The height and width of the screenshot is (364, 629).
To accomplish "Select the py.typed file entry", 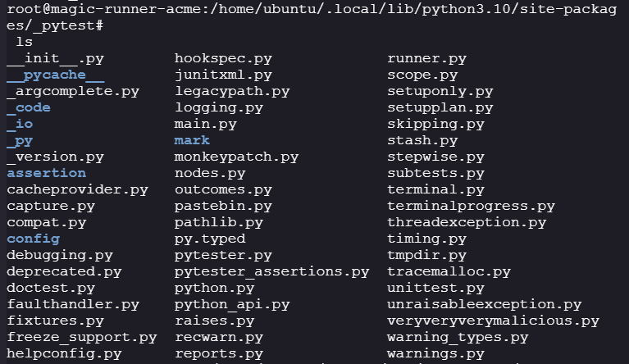I will (210, 239).
